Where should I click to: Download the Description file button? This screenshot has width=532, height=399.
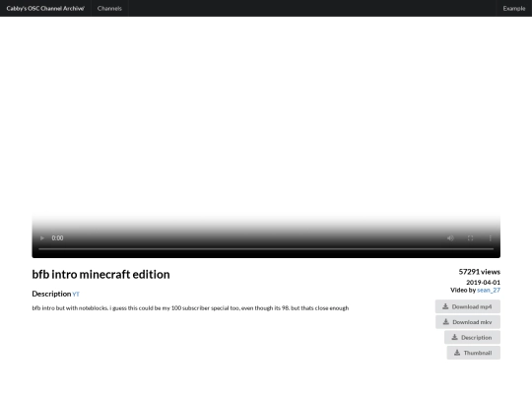tap(472, 338)
